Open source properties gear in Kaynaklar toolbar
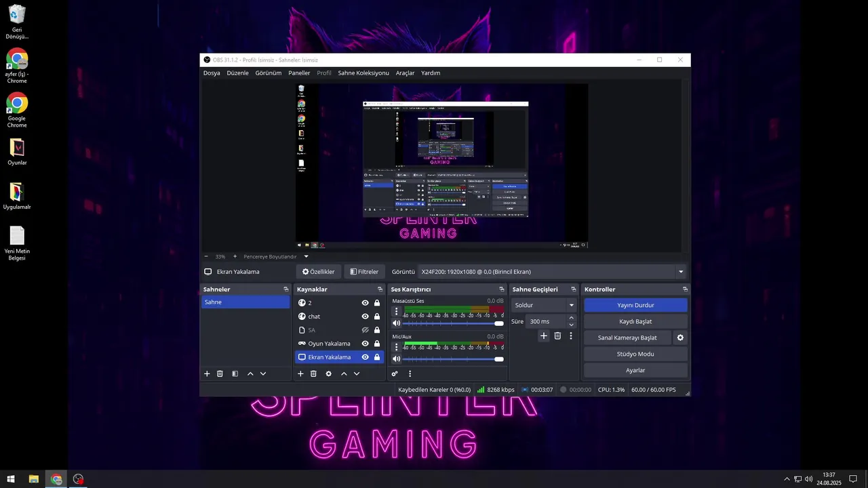This screenshot has width=868, height=488. (329, 373)
